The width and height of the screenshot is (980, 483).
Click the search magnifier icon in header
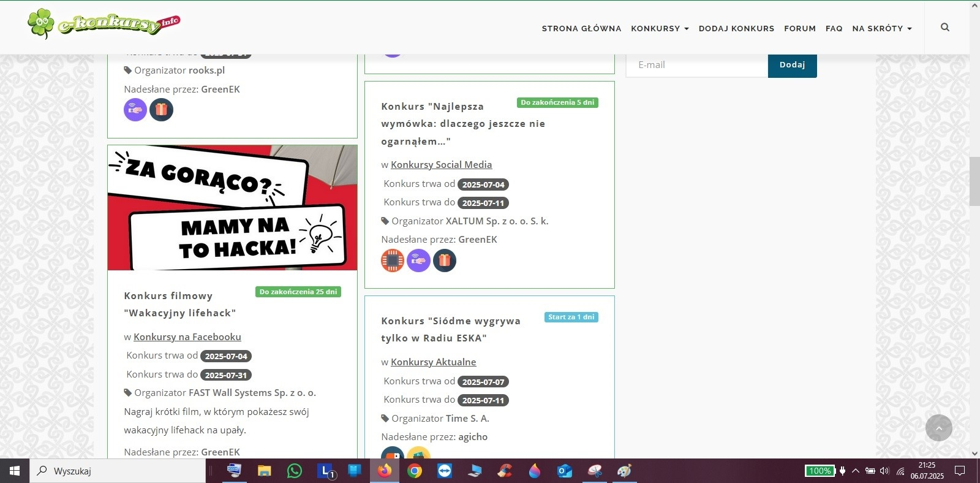(x=944, y=28)
